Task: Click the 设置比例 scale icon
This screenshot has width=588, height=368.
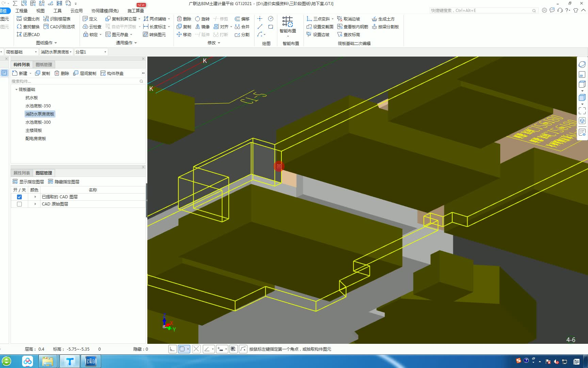Action: pos(19,19)
